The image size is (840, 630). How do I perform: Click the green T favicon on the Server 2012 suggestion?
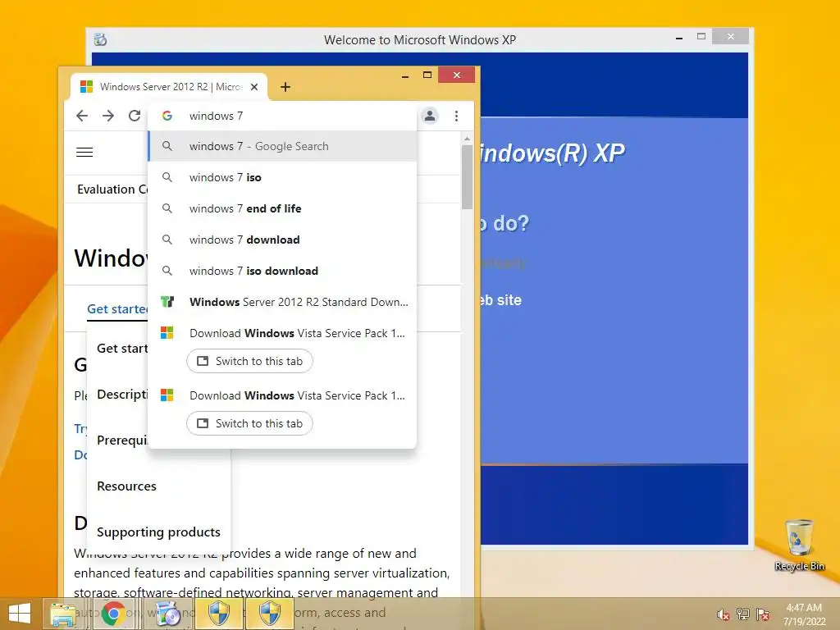[x=167, y=302]
